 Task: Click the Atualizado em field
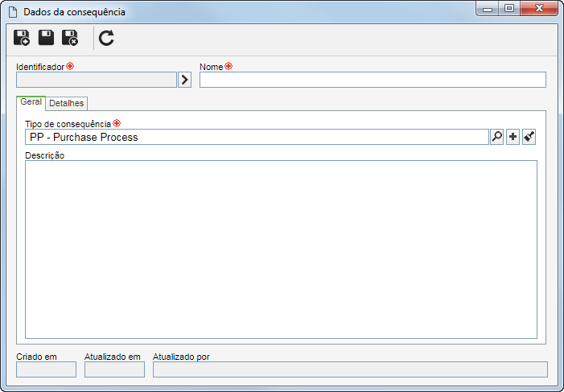point(114,369)
